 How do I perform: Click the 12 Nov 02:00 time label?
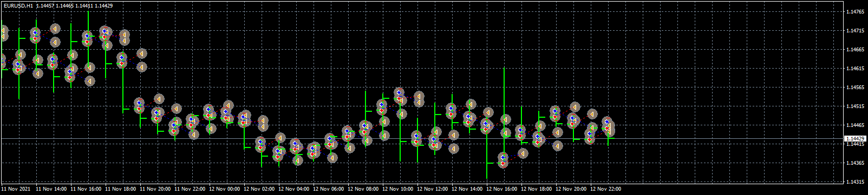pos(259,190)
